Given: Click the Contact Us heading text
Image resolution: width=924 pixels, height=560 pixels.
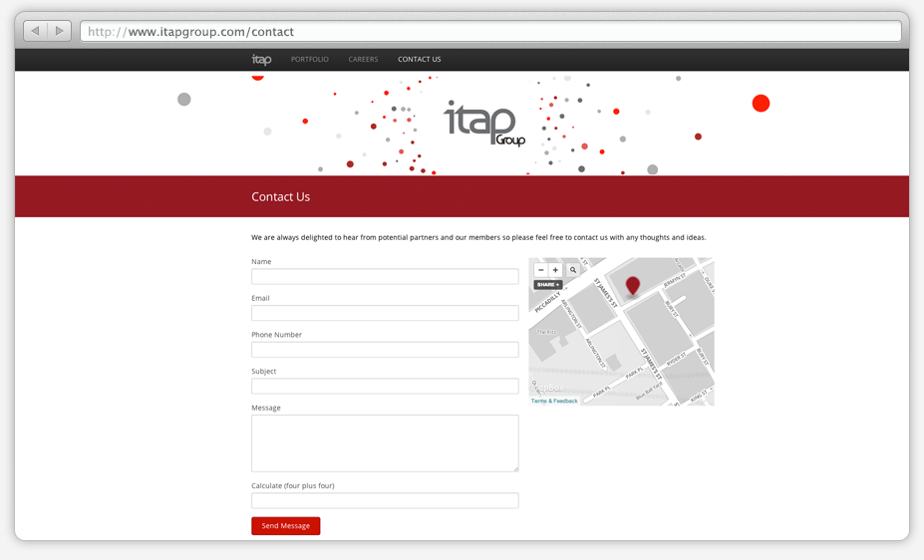Looking at the screenshot, I should [x=280, y=196].
